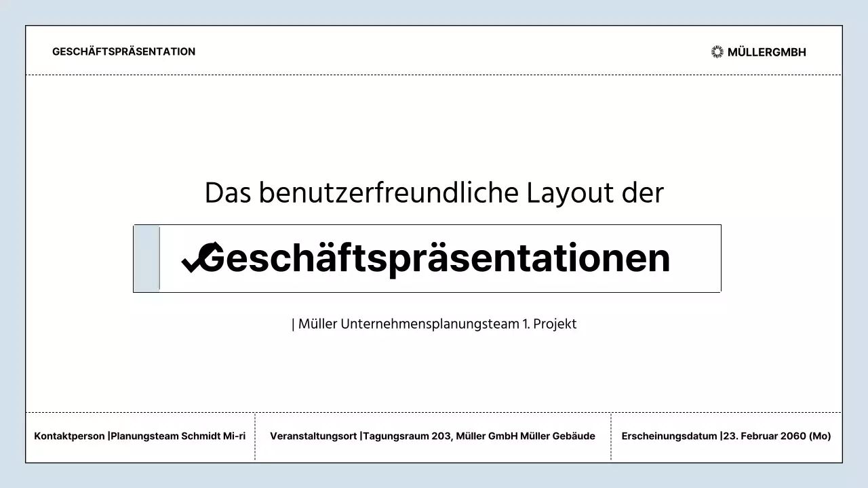Click the border of the highlighted title box
The width and height of the screenshot is (868, 488).
[427, 224]
